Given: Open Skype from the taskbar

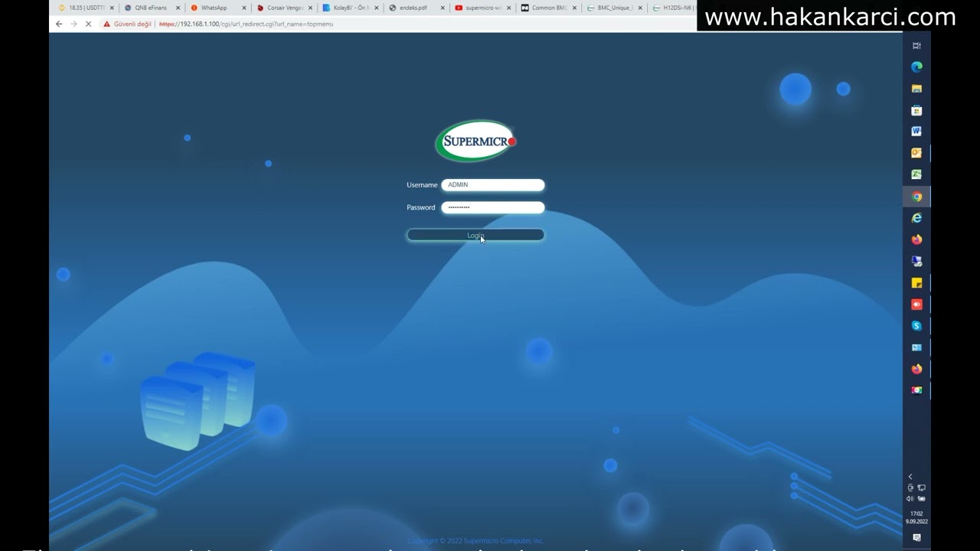Looking at the screenshot, I should click(x=916, y=326).
